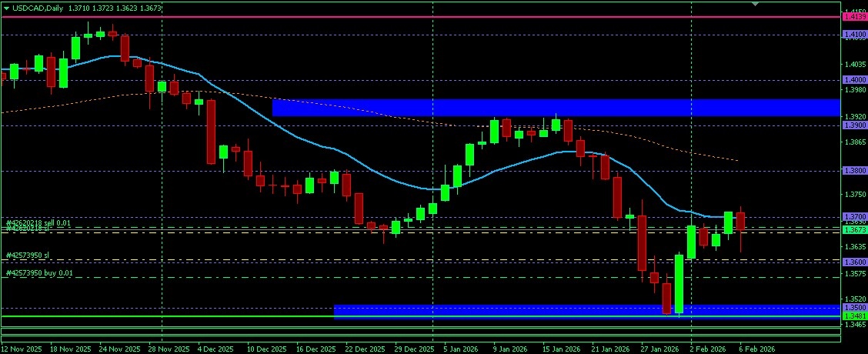The height and width of the screenshot is (354, 868).
Task: Click the 1.3900 price level label
Action: (x=854, y=125)
